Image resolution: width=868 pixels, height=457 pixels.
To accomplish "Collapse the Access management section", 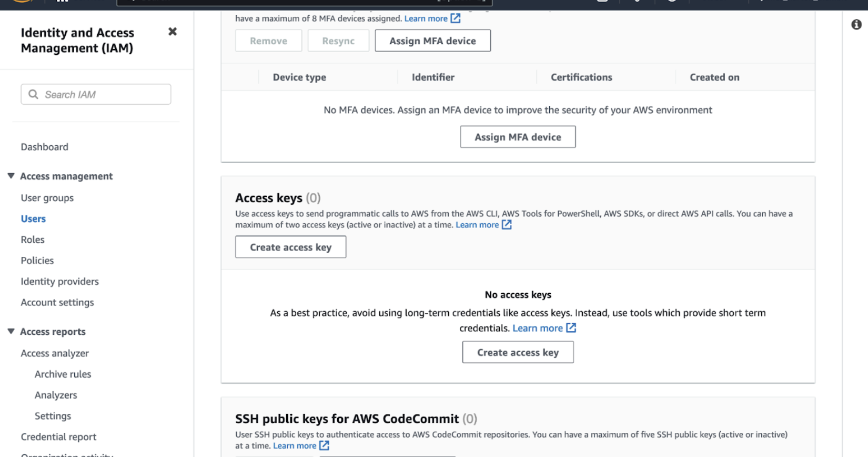I will 11,176.
